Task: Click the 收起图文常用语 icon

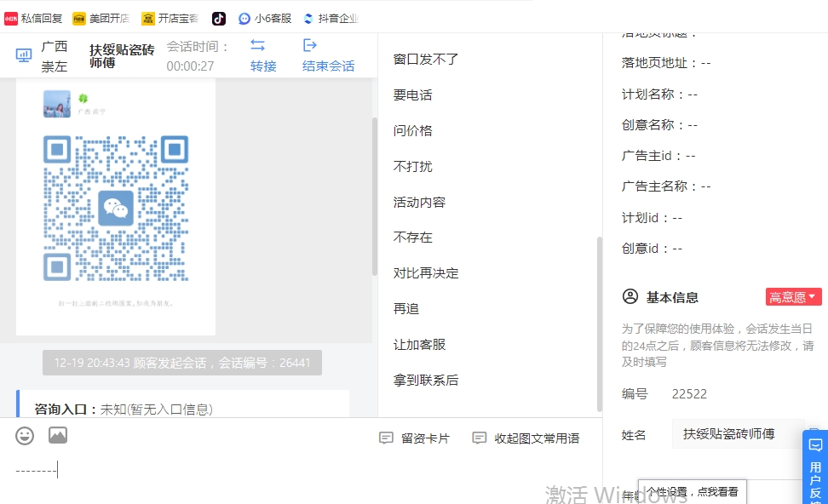Action: point(480,438)
